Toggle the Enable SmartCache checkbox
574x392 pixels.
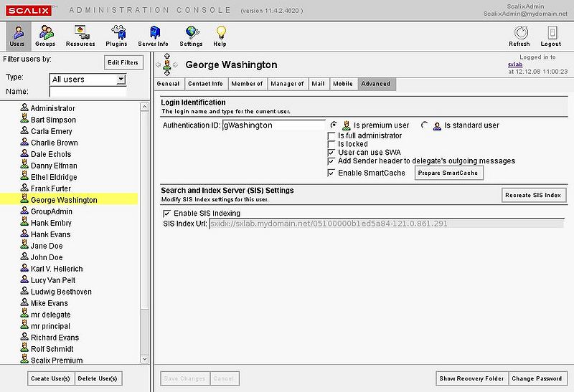coord(331,173)
